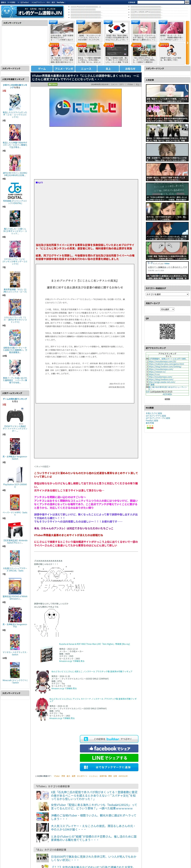Click the まとめサイト related tag
The height and width of the screenshot is (868, 191).
[82, 776]
